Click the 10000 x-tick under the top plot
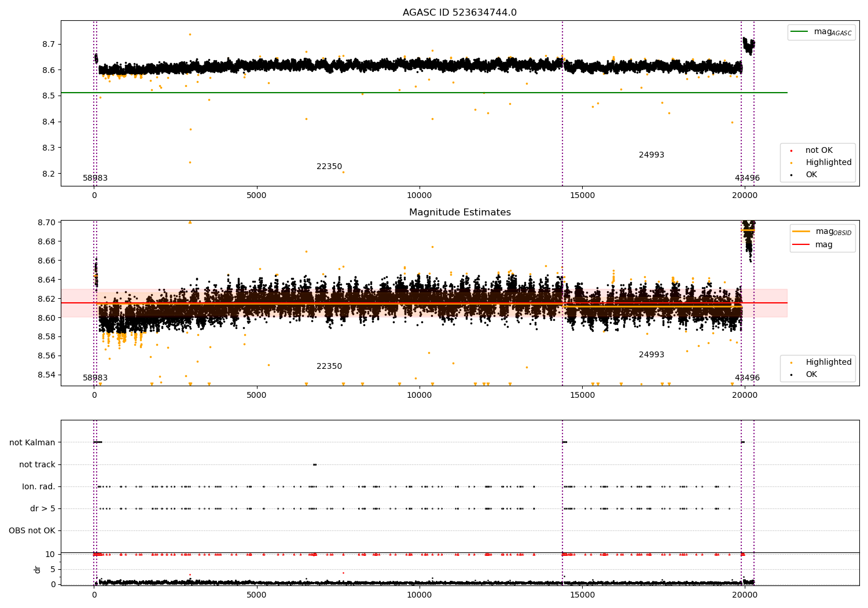This screenshot has width=868, height=608. [420, 196]
